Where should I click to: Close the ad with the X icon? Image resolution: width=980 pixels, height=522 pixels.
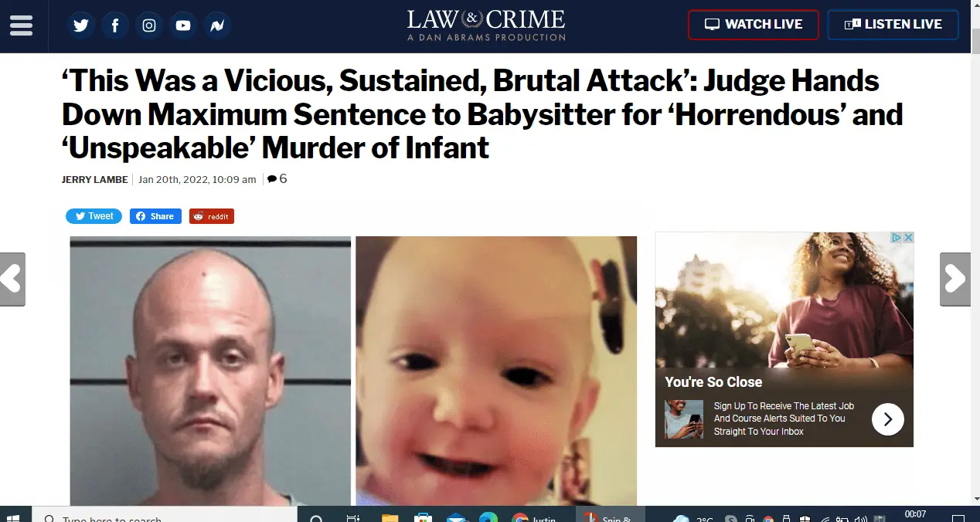click(x=908, y=238)
